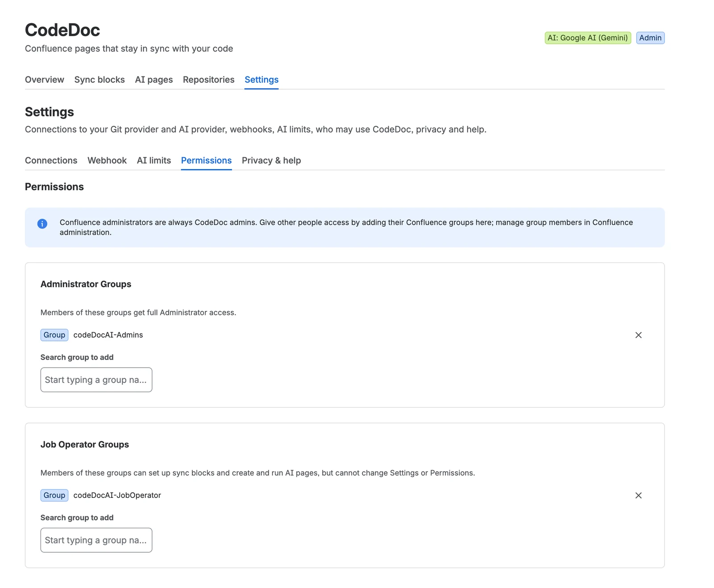Remove the codeDocAI-JobOperator group

638,495
